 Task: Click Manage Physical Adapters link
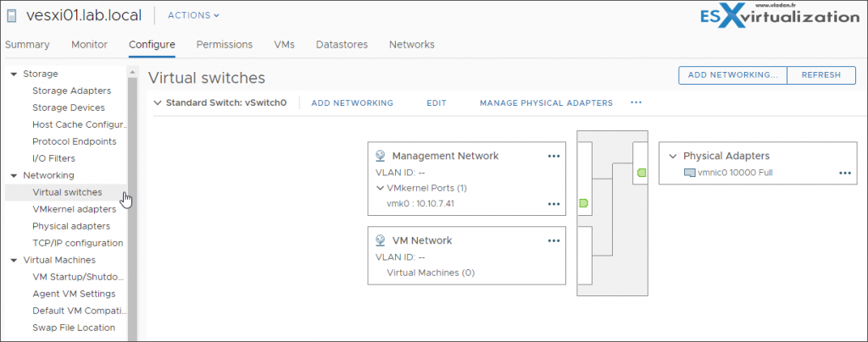coord(546,102)
